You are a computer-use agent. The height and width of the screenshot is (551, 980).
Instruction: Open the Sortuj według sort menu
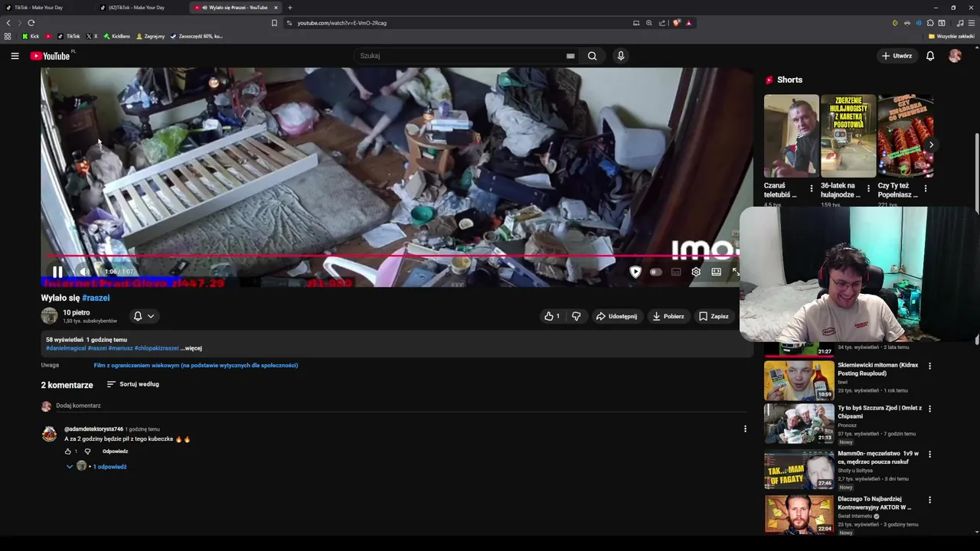click(133, 384)
